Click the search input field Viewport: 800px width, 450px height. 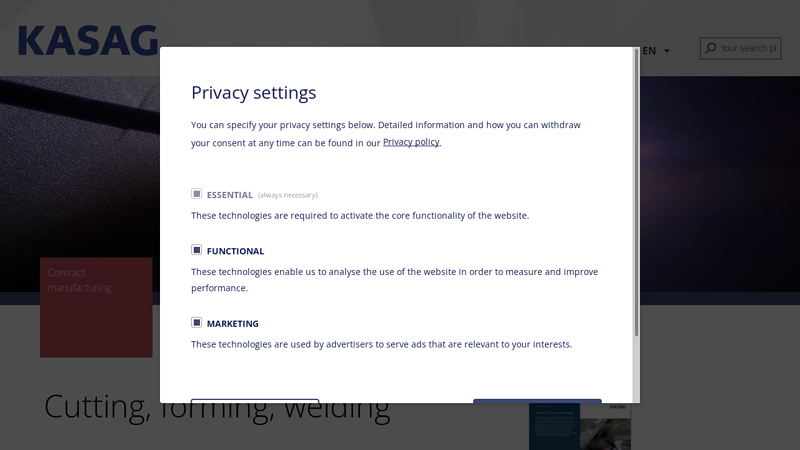click(x=747, y=48)
